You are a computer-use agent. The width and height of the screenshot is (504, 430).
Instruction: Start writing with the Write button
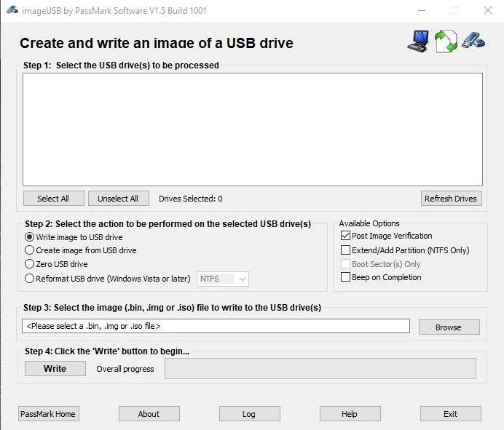pos(55,368)
